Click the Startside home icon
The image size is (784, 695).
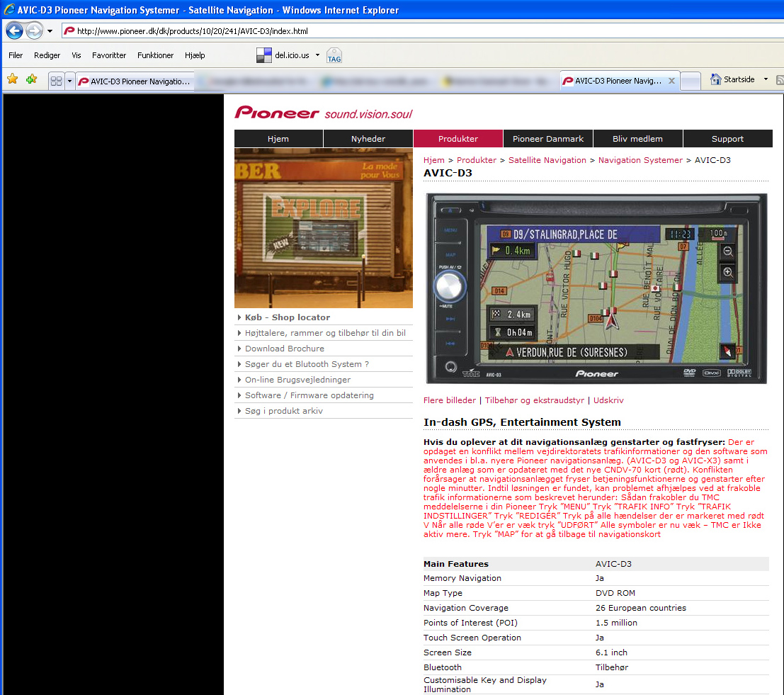[x=716, y=79]
